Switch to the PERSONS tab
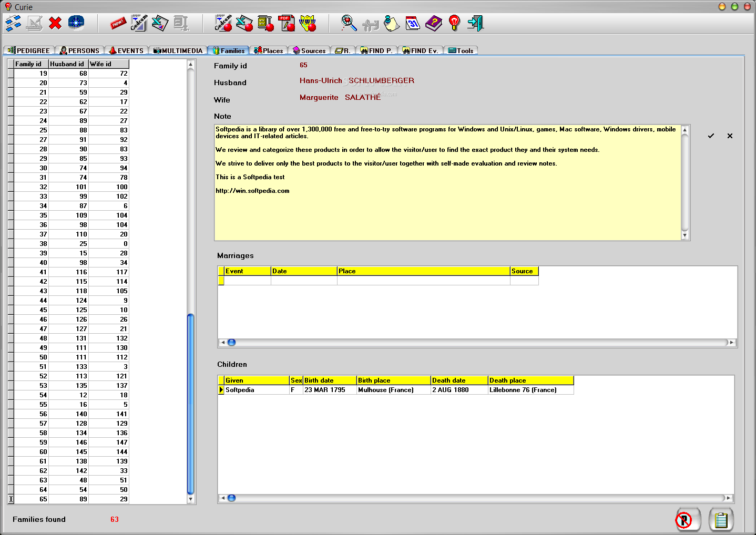Viewport: 756px width, 535px height. (x=79, y=50)
